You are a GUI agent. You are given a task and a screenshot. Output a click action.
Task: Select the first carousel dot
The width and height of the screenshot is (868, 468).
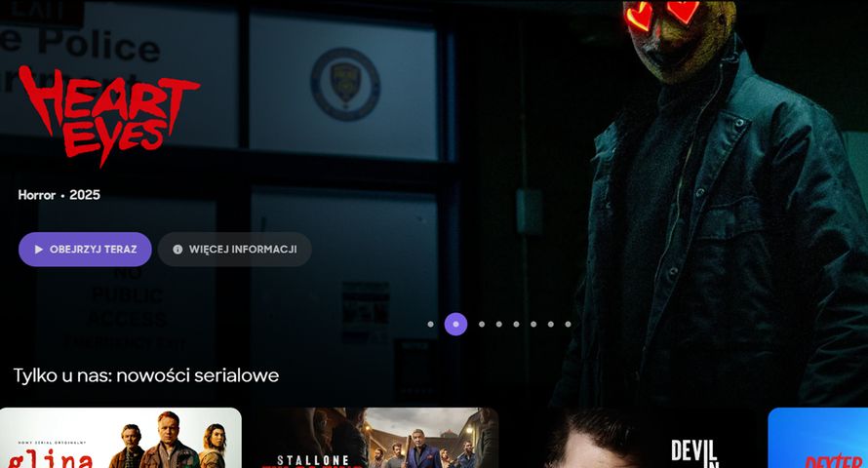(431, 324)
